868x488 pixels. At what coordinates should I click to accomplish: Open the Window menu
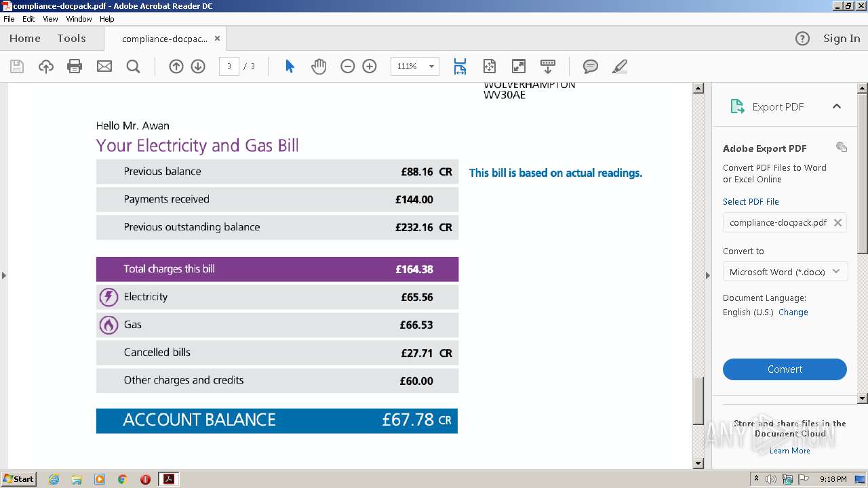[79, 19]
